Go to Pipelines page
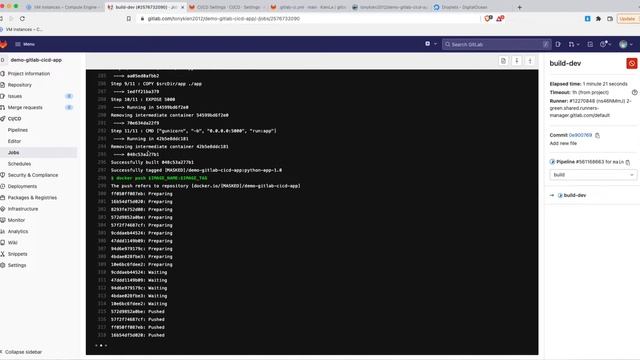Screen dimensions: 640x360 pyautogui.click(x=18, y=130)
